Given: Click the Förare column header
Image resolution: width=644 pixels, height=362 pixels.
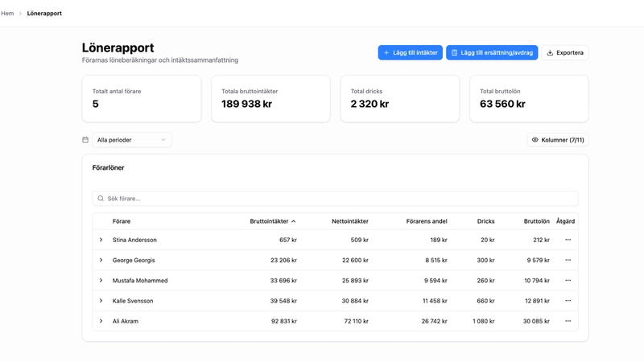Looking at the screenshot, I should 122,221.
